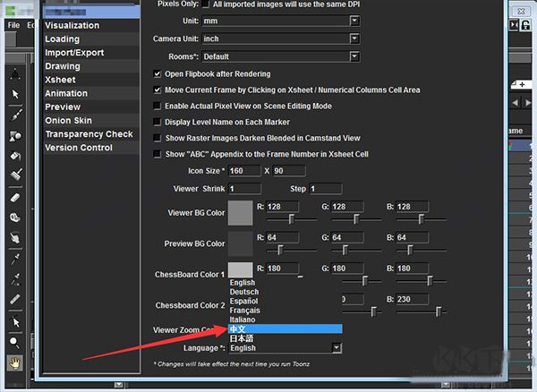Select the Fill paint bucket tool
The image size is (537, 392).
[15, 156]
